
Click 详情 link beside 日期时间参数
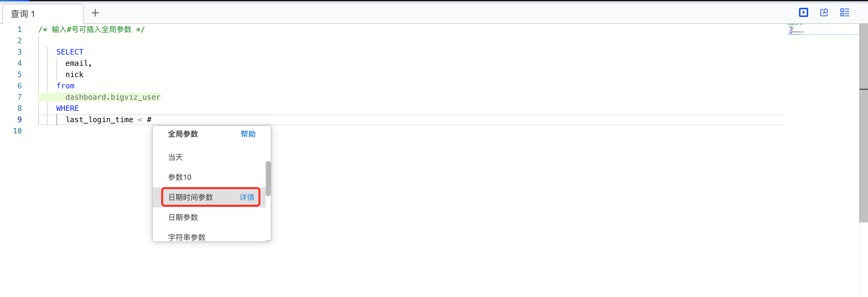point(247,197)
